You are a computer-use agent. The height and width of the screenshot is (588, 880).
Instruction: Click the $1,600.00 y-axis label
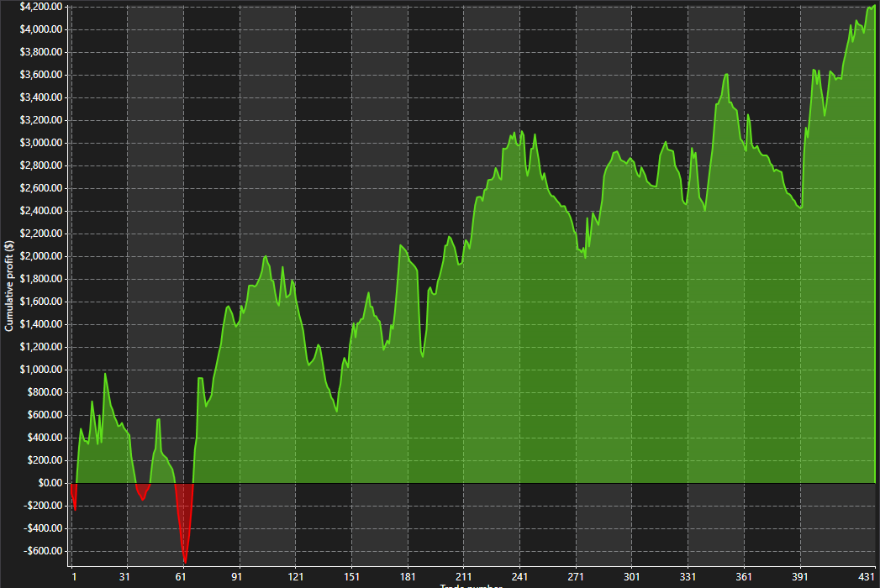click(41, 302)
